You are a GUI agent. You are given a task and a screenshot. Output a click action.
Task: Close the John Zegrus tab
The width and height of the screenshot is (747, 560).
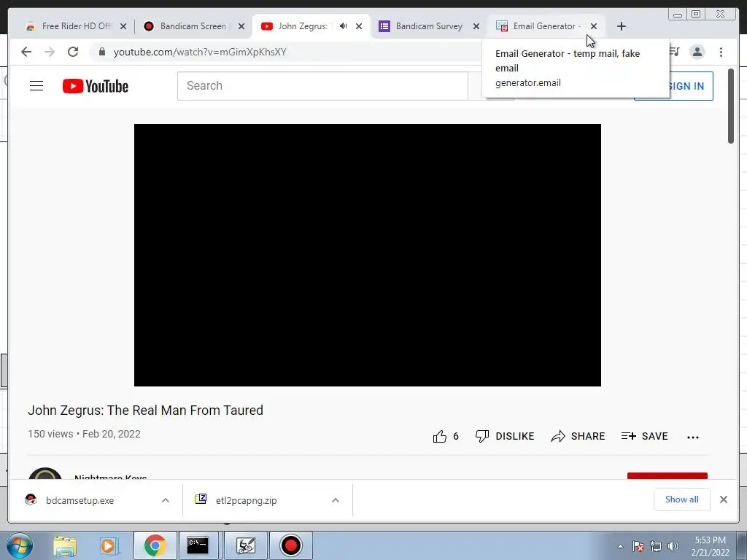pyautogui.click(x=359, y=27)
